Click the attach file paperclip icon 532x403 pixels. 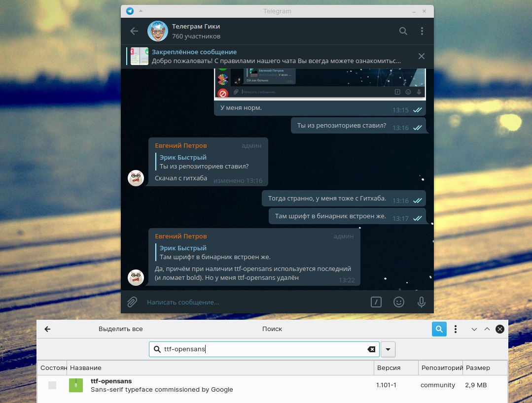pyautogui.click(x=132, y=302)
